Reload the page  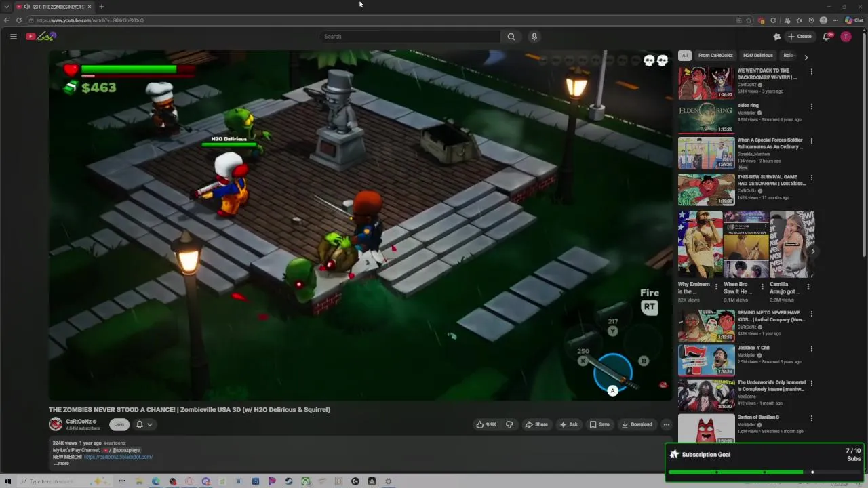pyautogui.click(x=19, y=20)
